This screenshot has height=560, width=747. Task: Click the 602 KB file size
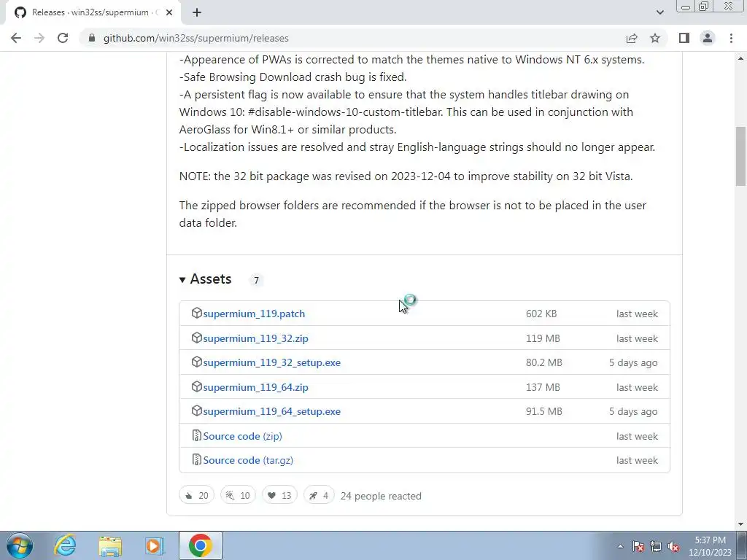[541, 314]
